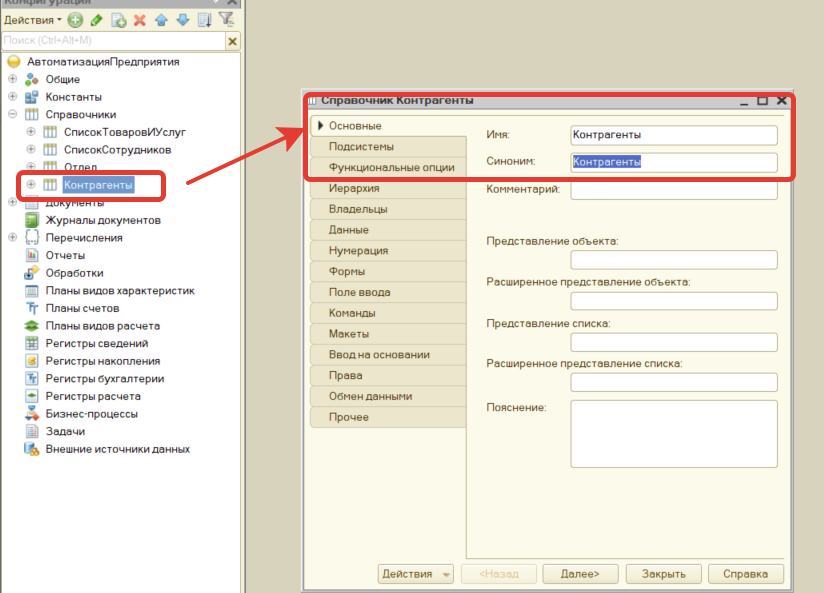Expand the Перечисления branch
This screenshot has width=824, height=593.
13,238
